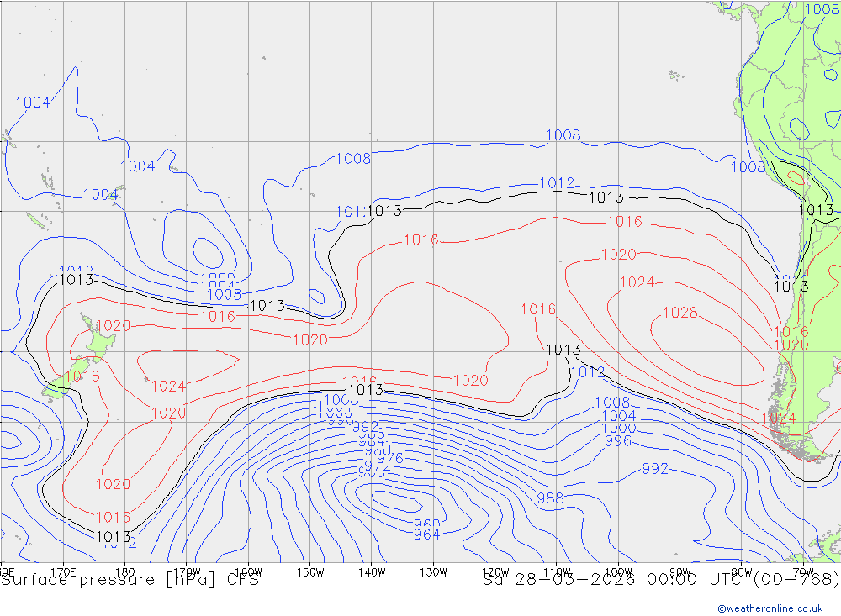The image size is (841, 616).
Task: Click the 1024 label just left of 1028
Action: tap(637, 282)
